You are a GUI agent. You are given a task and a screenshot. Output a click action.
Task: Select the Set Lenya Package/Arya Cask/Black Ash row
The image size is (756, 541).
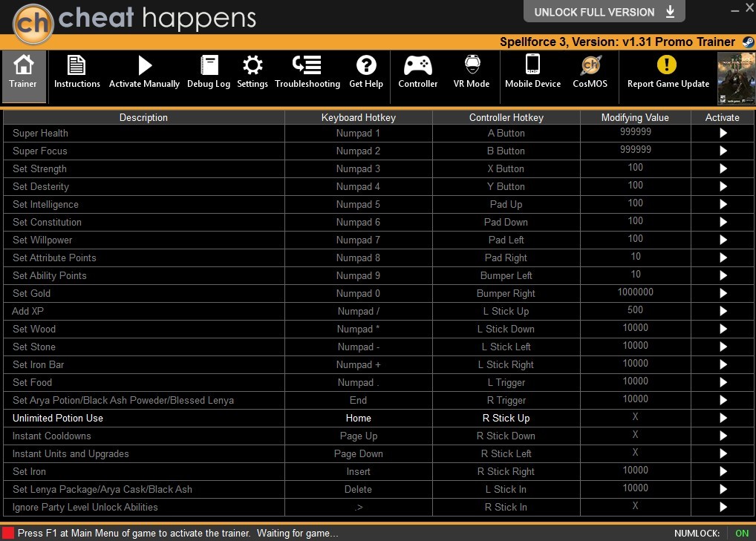pos(378,490)
